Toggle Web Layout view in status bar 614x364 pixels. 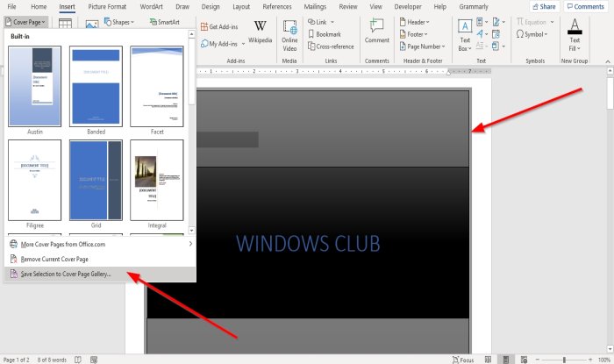click(524, 360)
